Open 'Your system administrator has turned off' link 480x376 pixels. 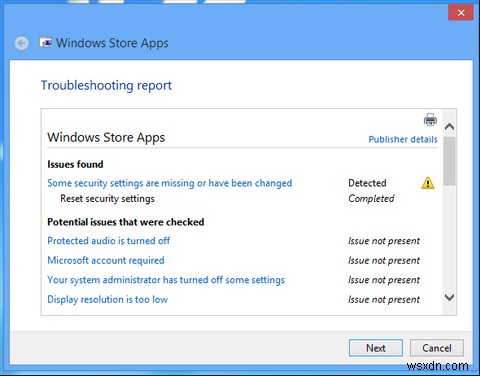(166, 280)
